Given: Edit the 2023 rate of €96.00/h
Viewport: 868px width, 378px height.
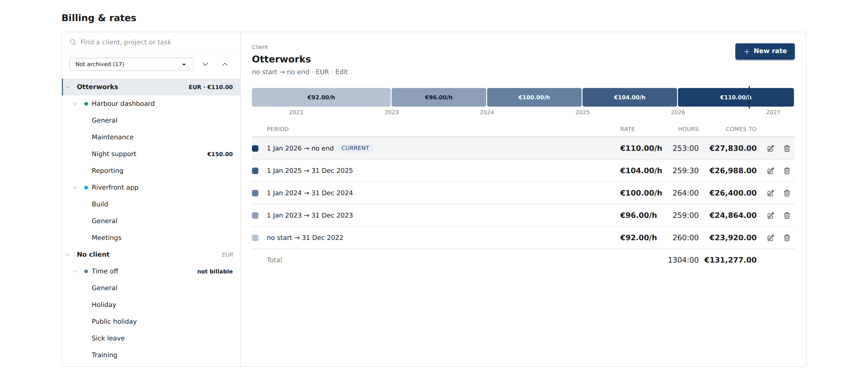Looking at the screenshot, I should 770,215.
